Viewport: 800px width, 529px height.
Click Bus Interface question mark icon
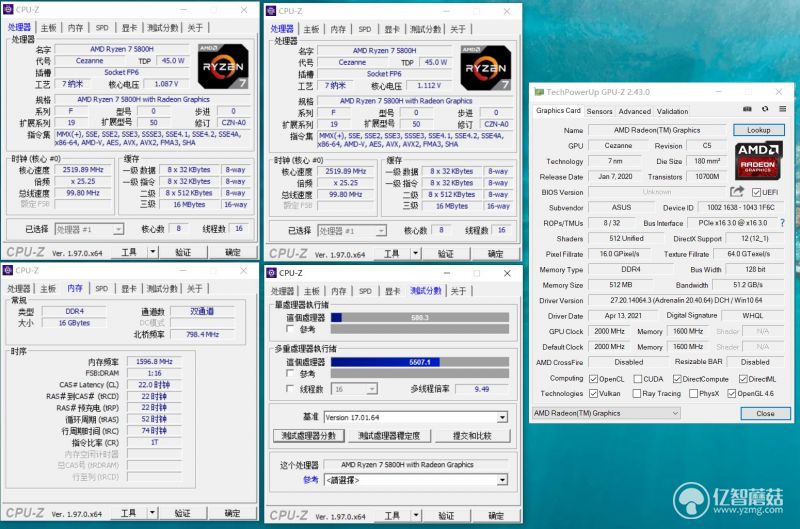(782, 223)
